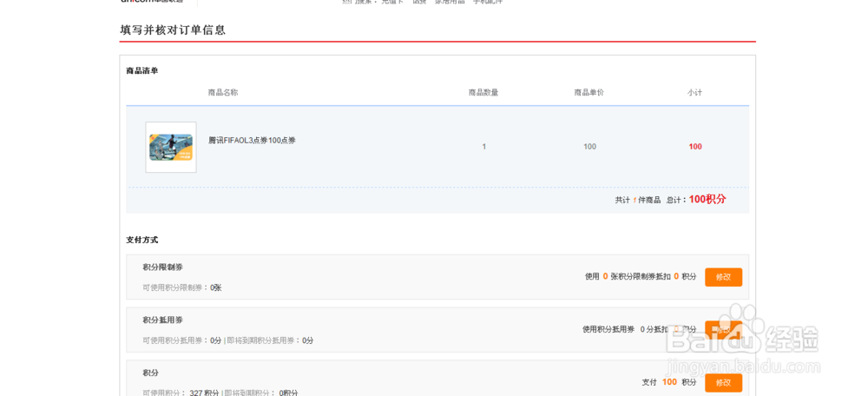Click the 积分限制券 payment option title

click(163, 267)
